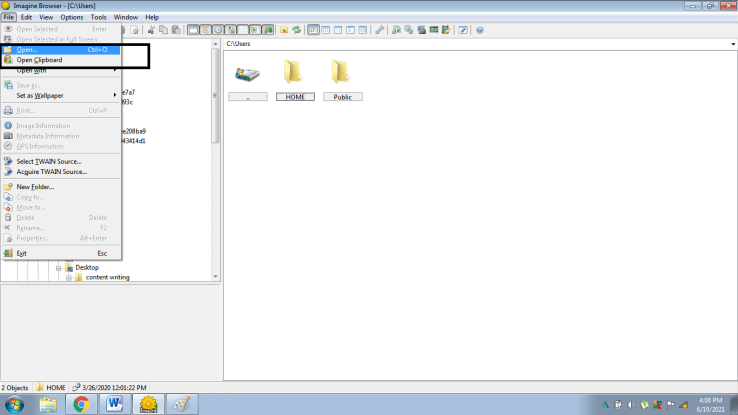The image size is (738, 415).
Task: Toggle the folder tree panel toolbar button
Action: click(206, 30)
